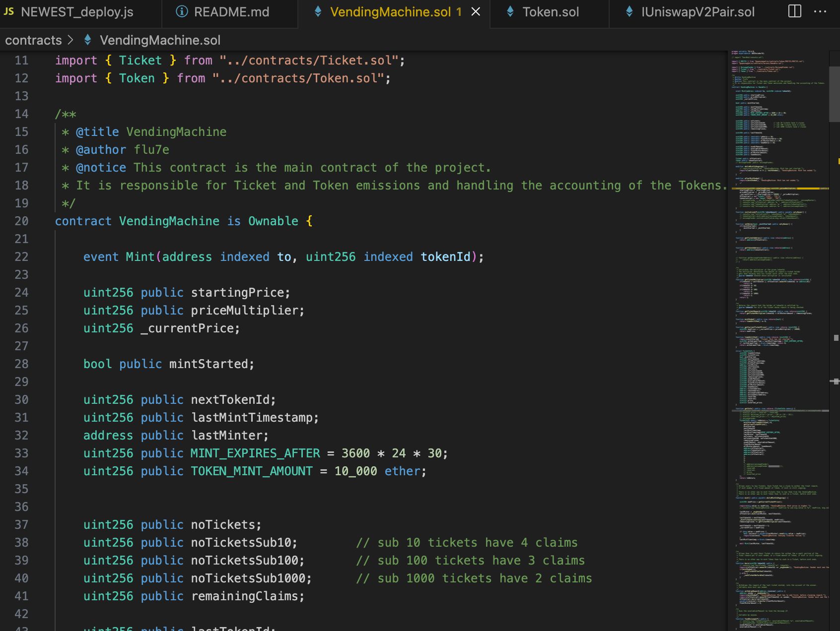Click the noTicketsSub10 variable
This screenshot has width=840, height=631.
[241, 543]
